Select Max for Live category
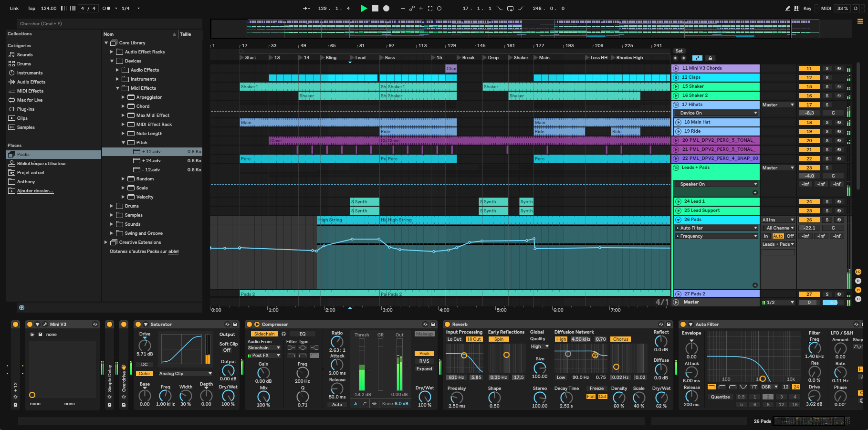Image resolution: width=868 pixels, height=430 pixels. pyautogui.click(x=30, y=100)
